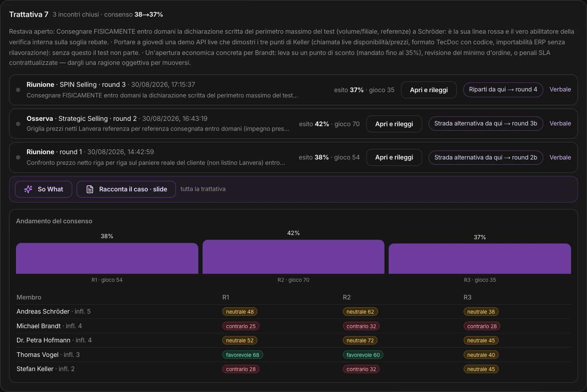Click Strada alternativa da qui → round 3b
Image resolution: width=587 pixels, height=392 pixels.
pos(486,123)
